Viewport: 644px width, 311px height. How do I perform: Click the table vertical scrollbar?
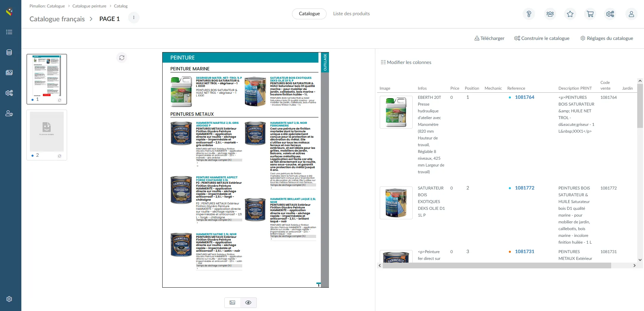(640, 106)
